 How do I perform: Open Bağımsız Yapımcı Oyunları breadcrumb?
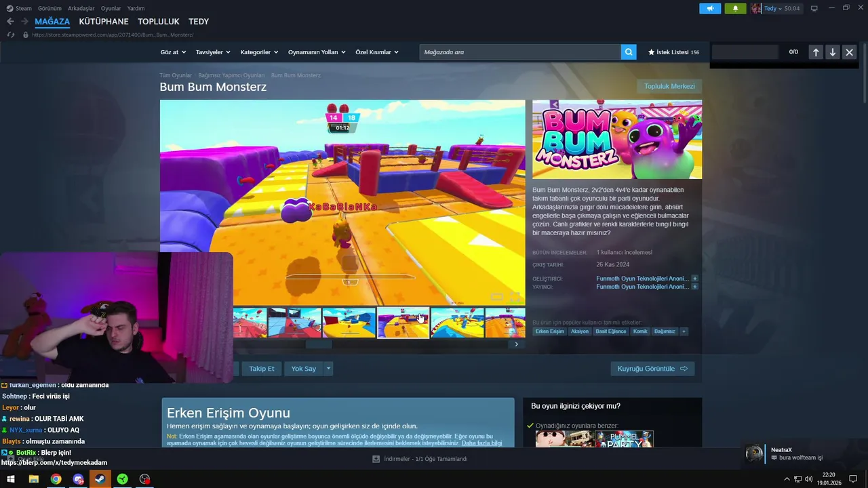click(x=231, y=75)
